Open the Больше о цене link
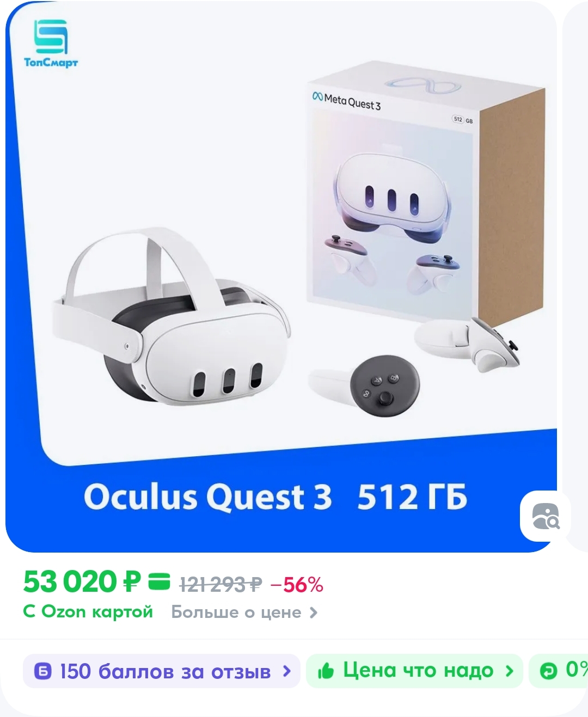Image resolution: width=588 pixels, height=717 pixels. (x=244, y=612)
